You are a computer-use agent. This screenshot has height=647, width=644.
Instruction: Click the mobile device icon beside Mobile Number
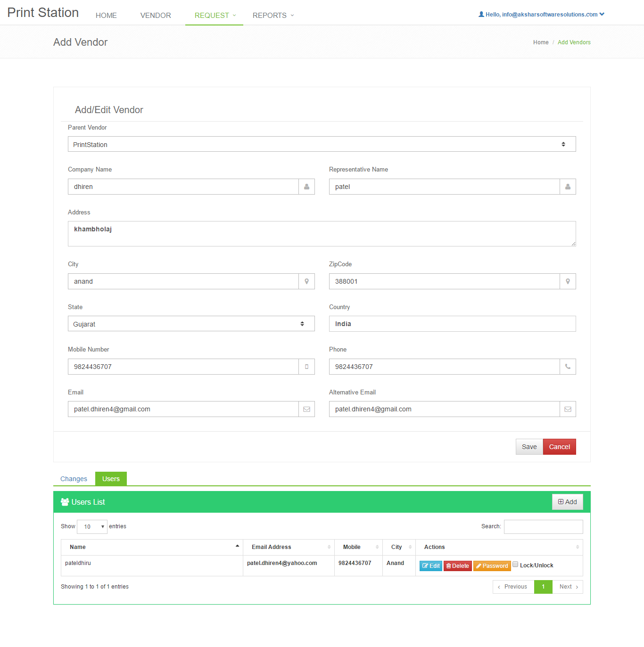306,367
